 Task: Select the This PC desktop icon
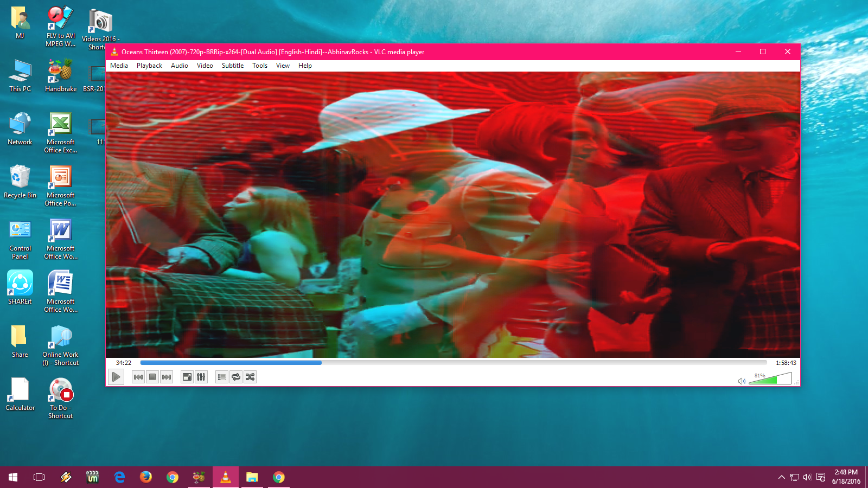pos(20,76)
